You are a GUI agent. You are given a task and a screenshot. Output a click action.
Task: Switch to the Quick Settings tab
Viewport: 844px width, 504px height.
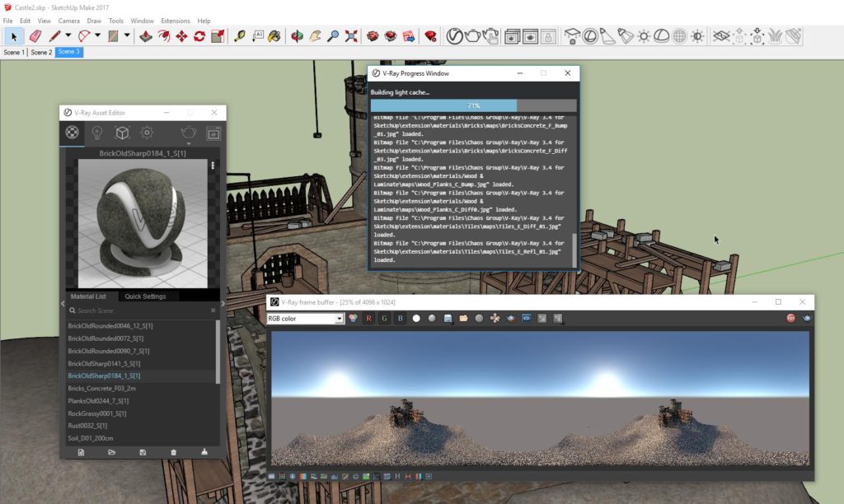[145, 296]
